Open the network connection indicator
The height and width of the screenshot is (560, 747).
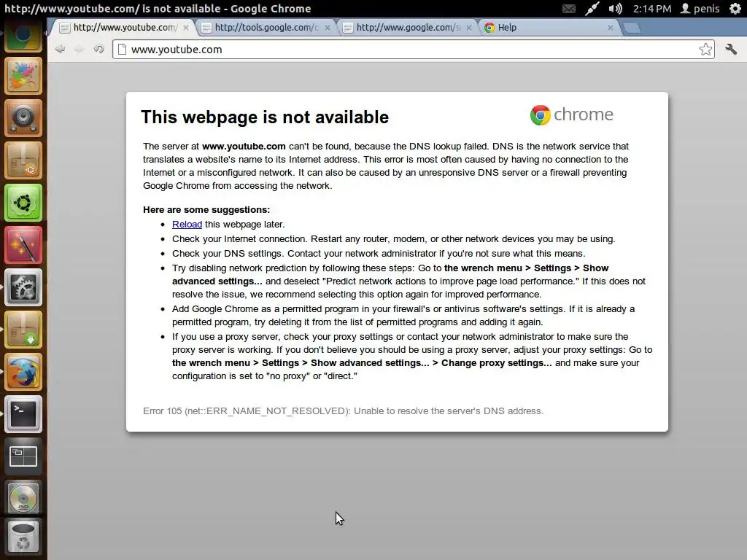[592, 9]
